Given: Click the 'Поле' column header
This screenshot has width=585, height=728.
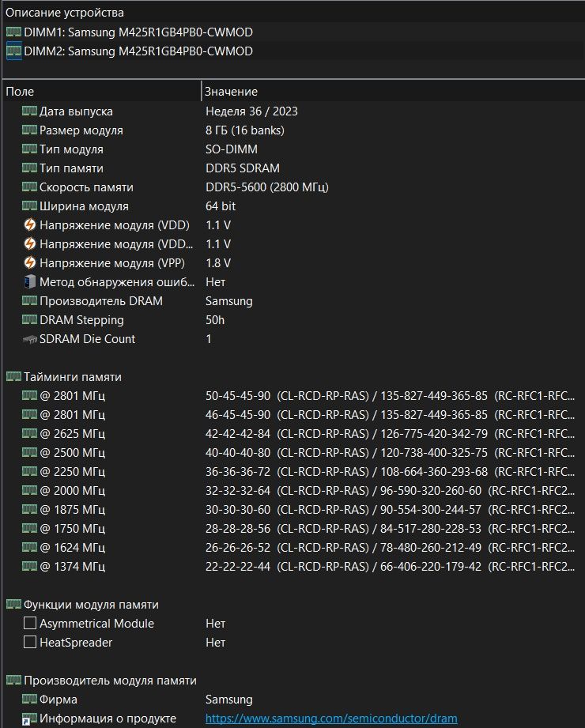Looking at the screenshot, I should pyautogui.click(x=20, y=92).
